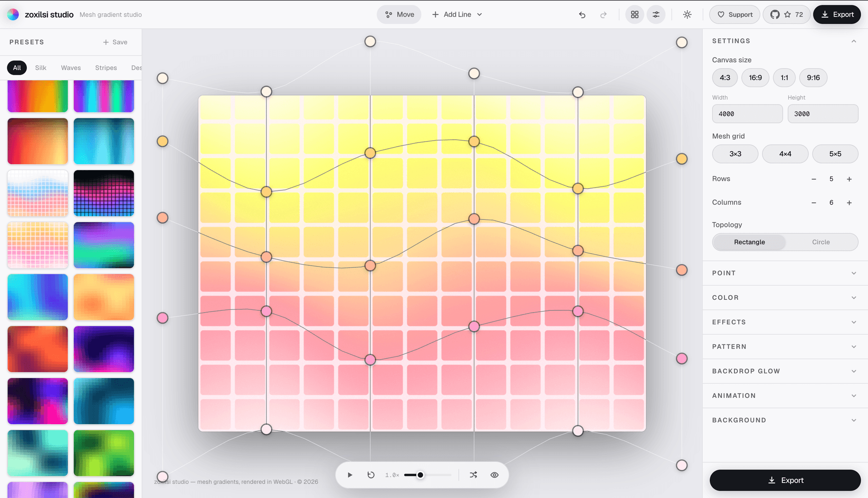Increase the Rows count

tap(849, 179)
